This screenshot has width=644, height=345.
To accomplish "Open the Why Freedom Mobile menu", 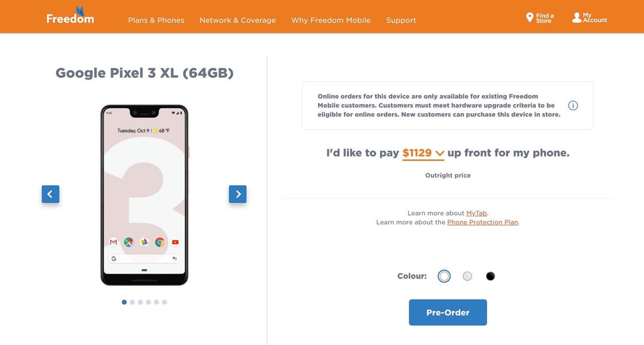I will 331,20.
